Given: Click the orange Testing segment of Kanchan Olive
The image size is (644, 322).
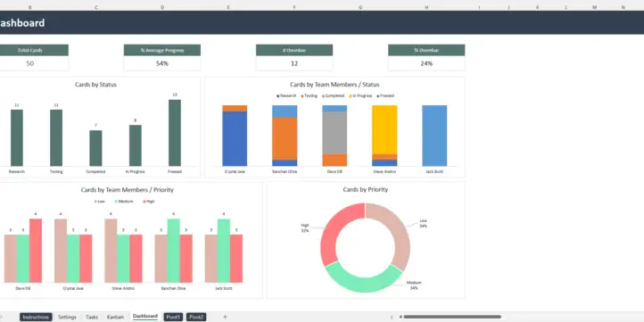Looking at the screenshot, I should click(285, 138).
